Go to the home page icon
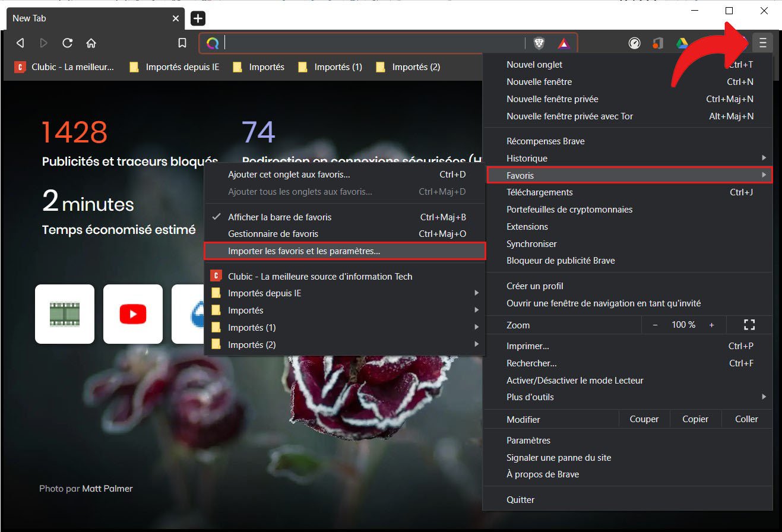The height and width of the screenshot is (532, 782). pyautogui.click(x=91, y=43)
